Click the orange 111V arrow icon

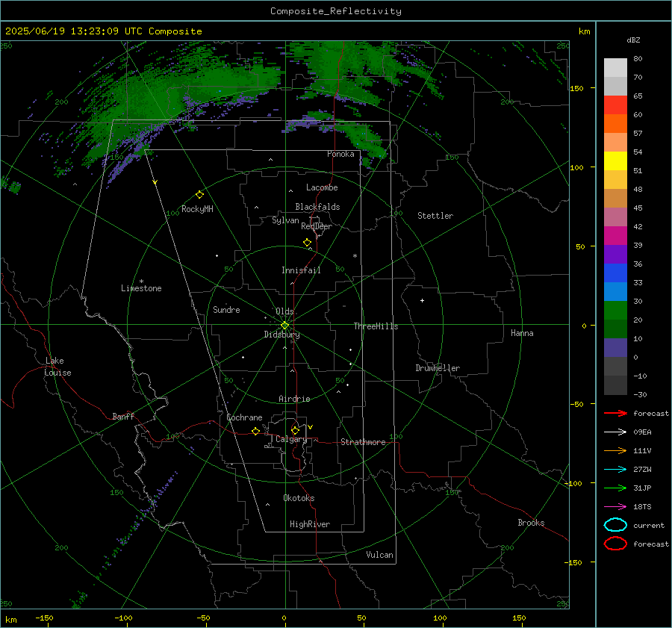pyautogui.click(x=615, y=450)
